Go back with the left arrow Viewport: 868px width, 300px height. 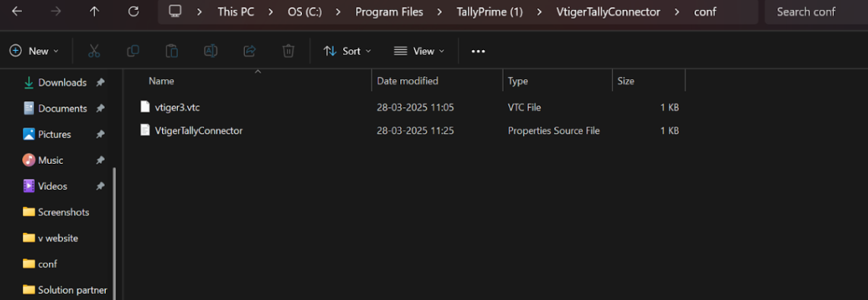pos(17,11)
